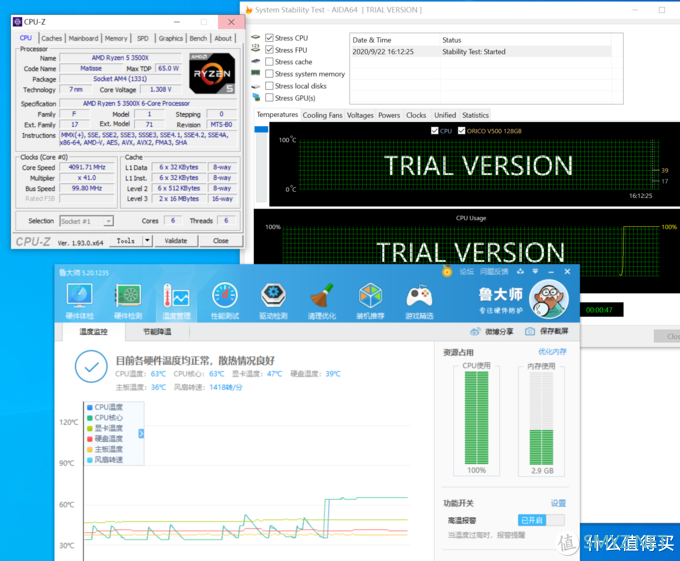The height and width of the screenshot is (561, 680).
Task: Open the performance test gauge icon
Action: pos(225,296)
